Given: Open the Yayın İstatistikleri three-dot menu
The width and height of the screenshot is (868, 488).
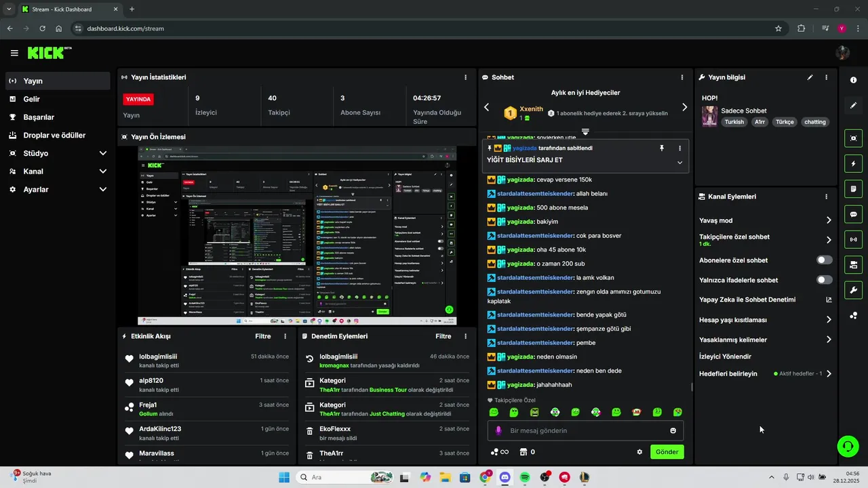Looking at the screenshot, I should coord(465,77).
